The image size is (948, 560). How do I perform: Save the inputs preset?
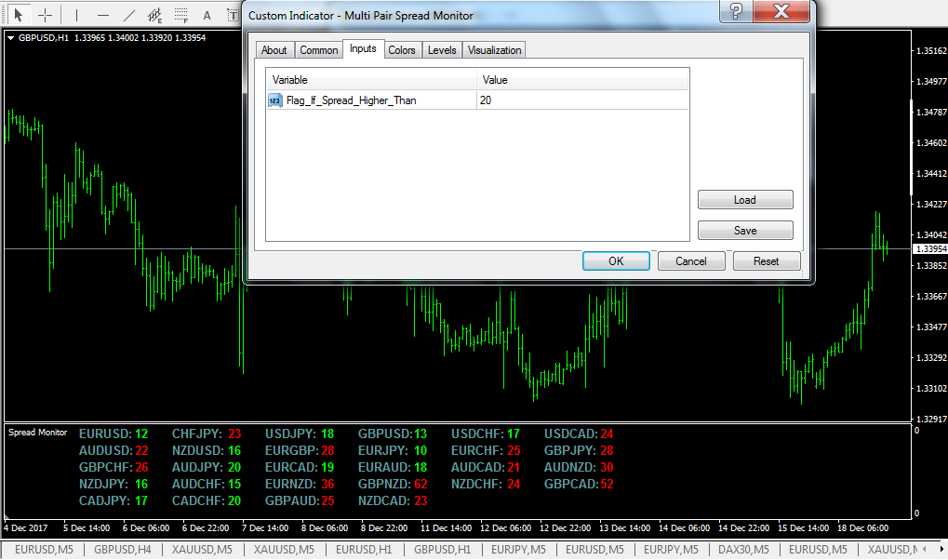pyautogui.click(x=745, y=231)
